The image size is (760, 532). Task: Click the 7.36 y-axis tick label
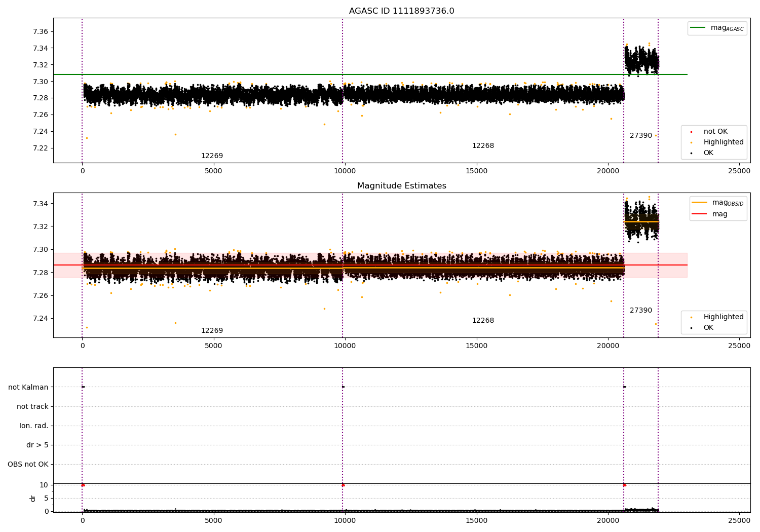point(41,31)
